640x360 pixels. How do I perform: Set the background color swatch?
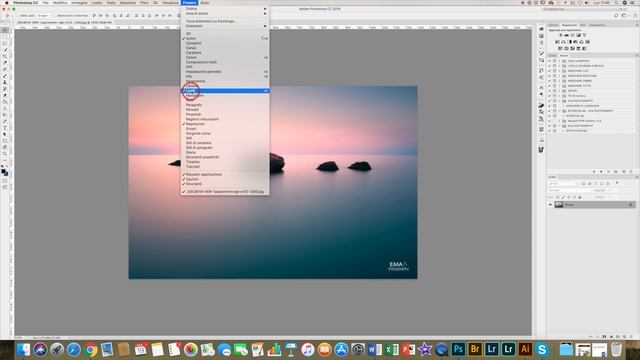tap(7, 175)
